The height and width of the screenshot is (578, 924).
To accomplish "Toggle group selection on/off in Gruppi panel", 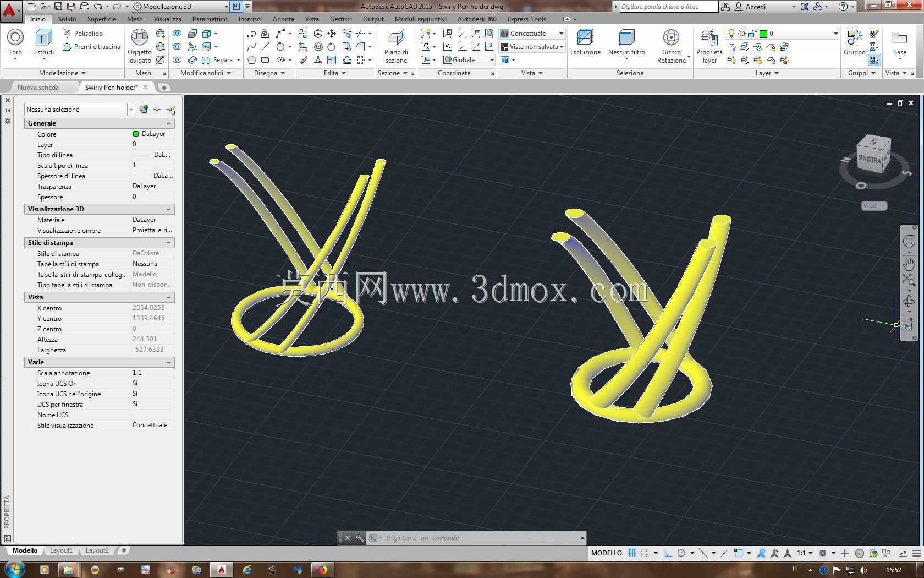I will (x=875, y=60).
